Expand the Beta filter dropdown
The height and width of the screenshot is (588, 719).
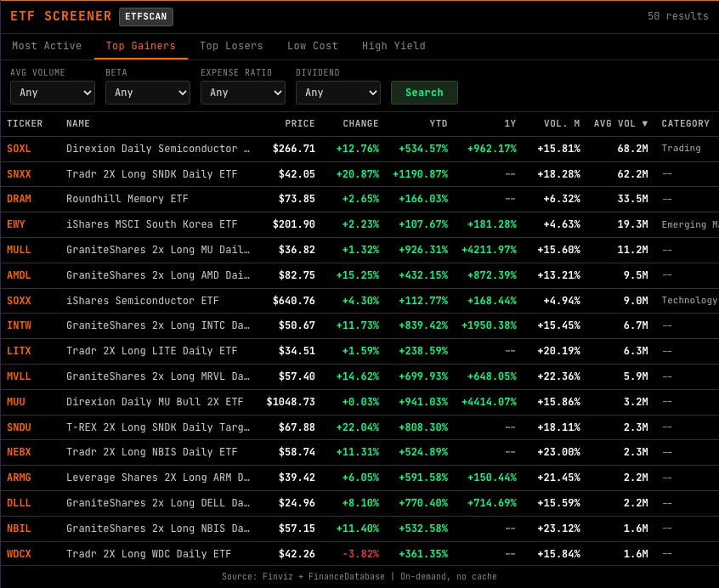[x=148, y=93]
